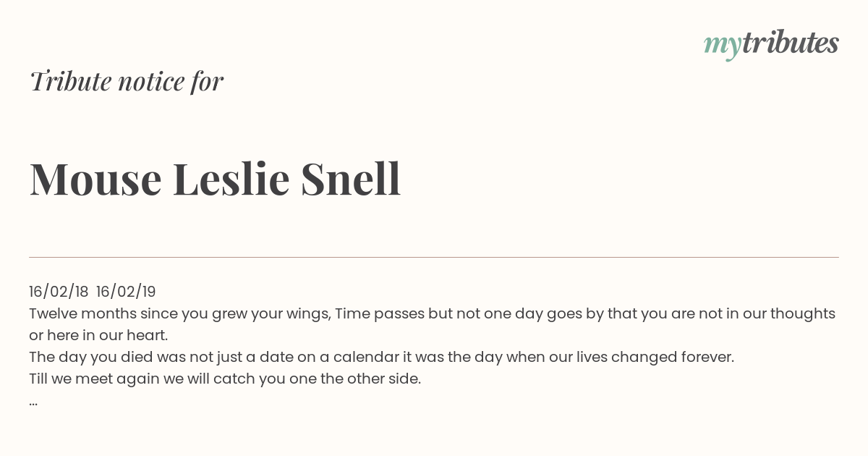Click the green "my" part of logo
This screenshot has width=868, height=456.
coord(722,47)
